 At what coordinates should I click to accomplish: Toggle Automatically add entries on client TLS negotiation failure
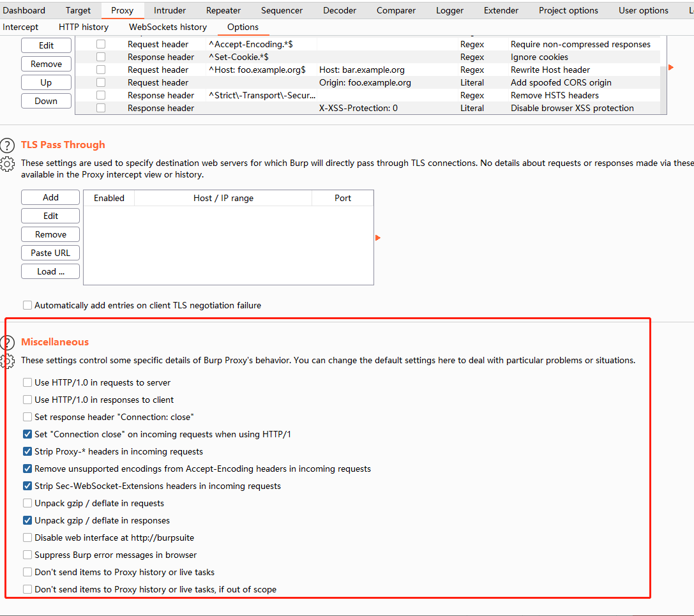coord(27,305)
